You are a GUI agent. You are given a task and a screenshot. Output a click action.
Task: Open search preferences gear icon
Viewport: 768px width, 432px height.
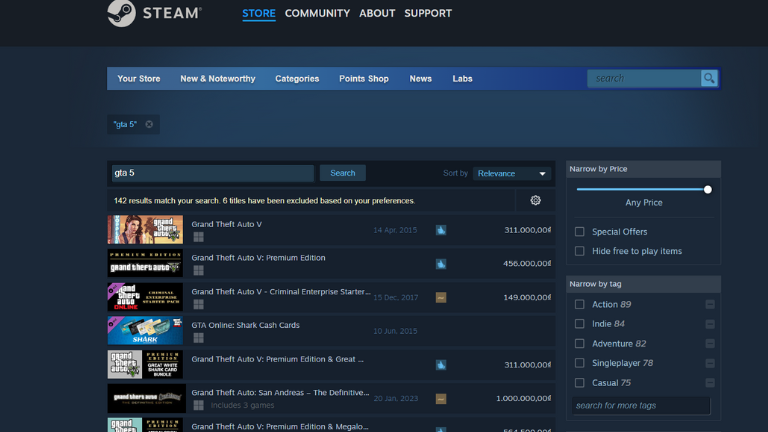pyautogui.click(x=535, y=200)
